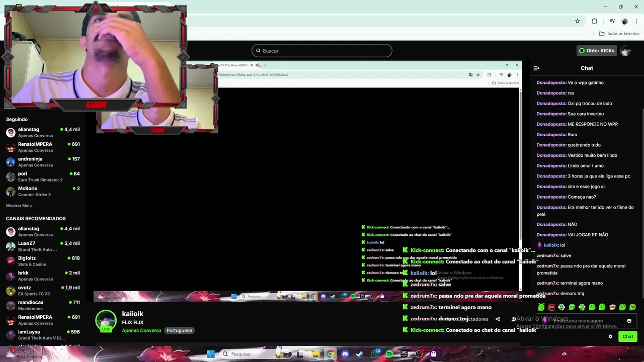This screenshot has height=362, width=644.
Task: Select the CANAIS RECOMENDADOS header
Action: pyautogui.click(x=36, y=219)
